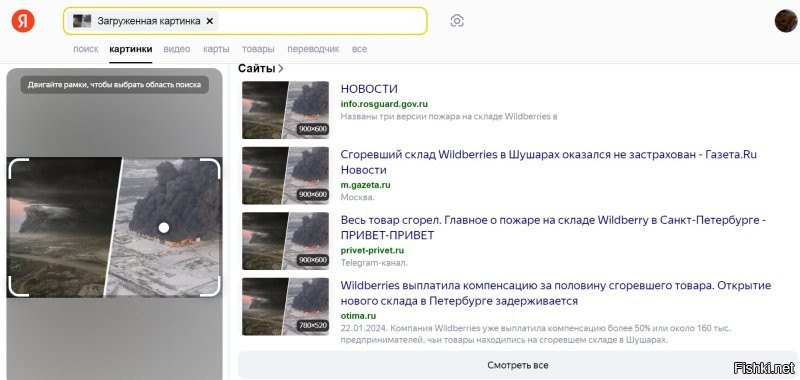
Task: Click the Двигайте рамки hint label
Action: (x=114, y=85)
